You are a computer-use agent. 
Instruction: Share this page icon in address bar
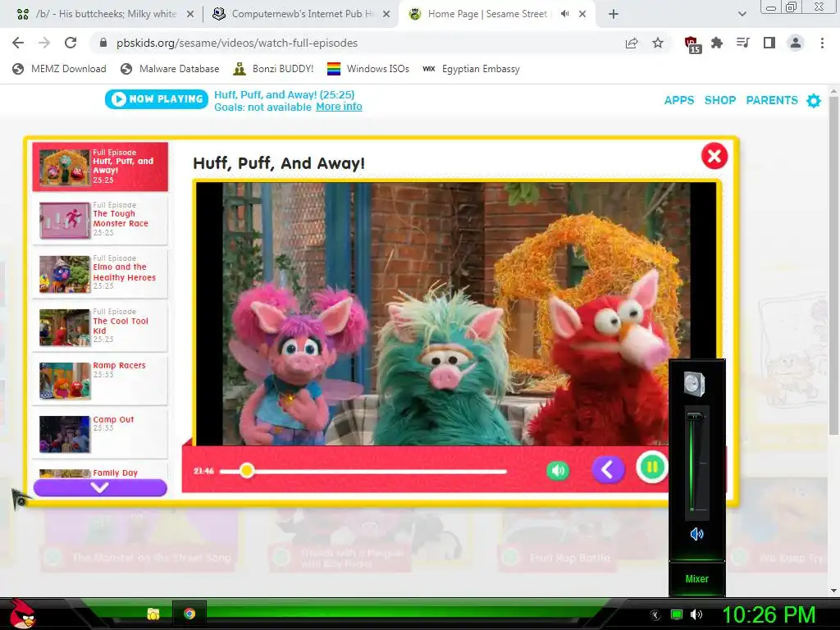click(632, 43)
